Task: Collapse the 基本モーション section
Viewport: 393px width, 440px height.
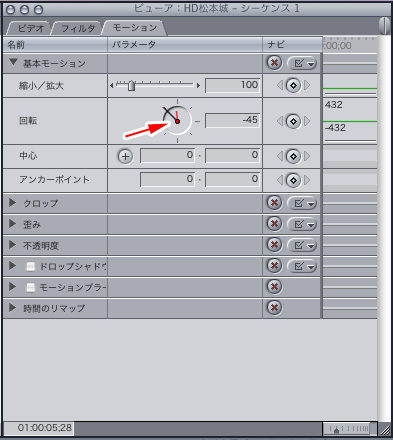Action: point(13,62)
